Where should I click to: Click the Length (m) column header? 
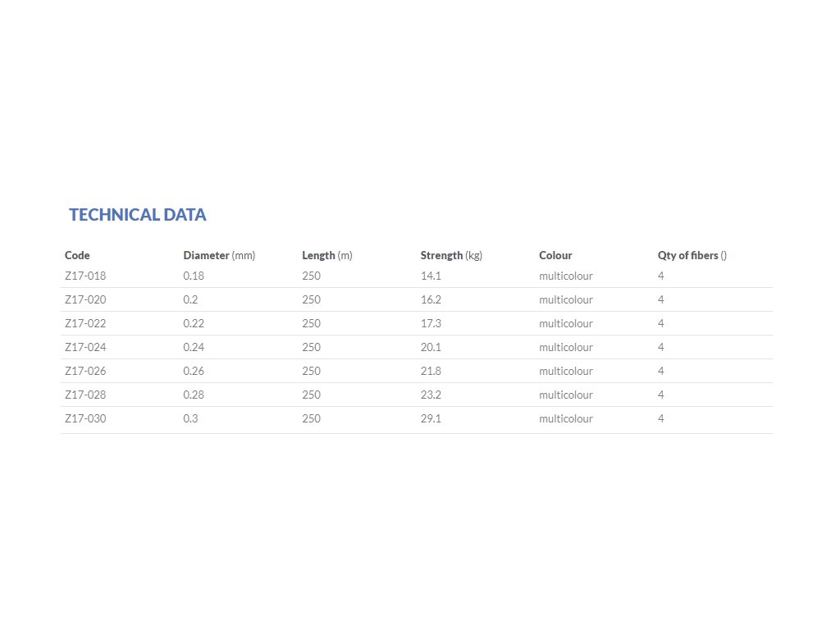pos(326,255)
